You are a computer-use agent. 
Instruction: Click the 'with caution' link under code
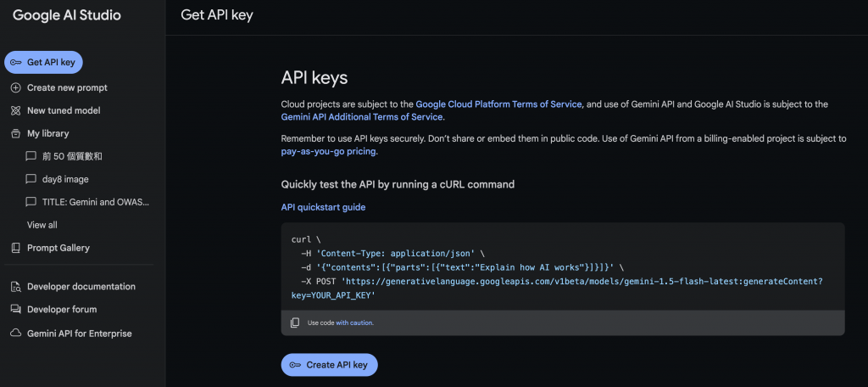pyautogui.click(x=354, y=322)
